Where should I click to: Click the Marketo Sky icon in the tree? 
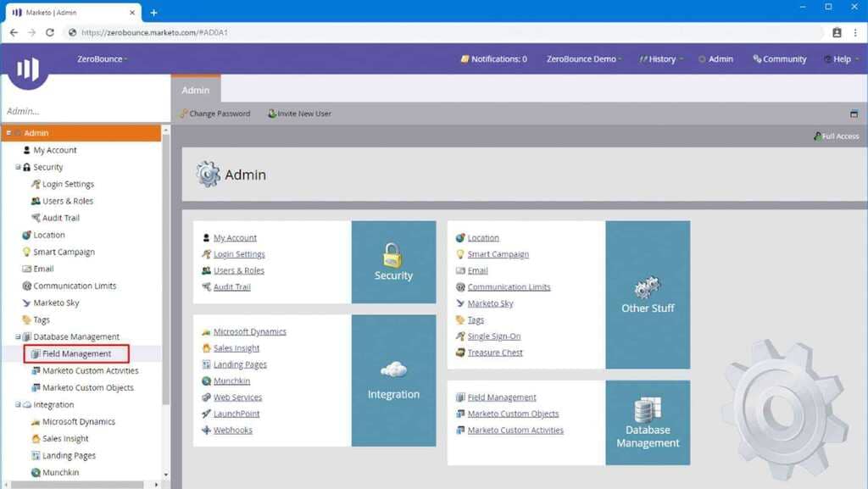click(x=26, y=303)
